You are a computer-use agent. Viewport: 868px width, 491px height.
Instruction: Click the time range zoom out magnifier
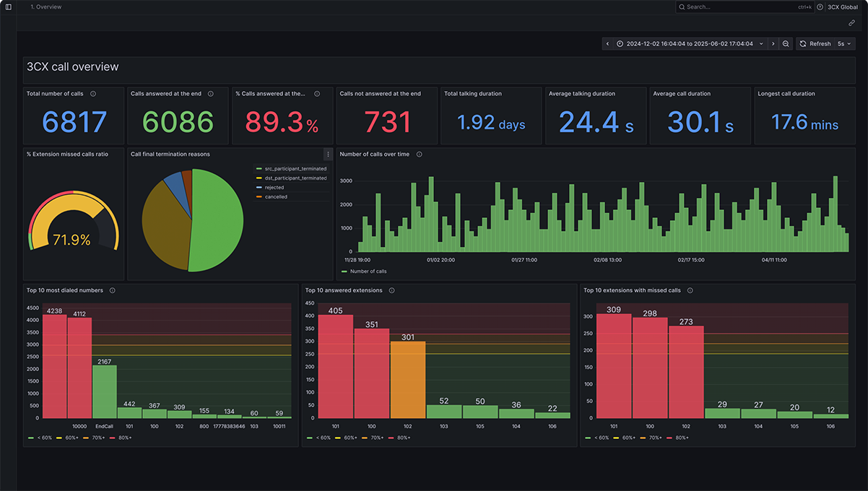tap(786, 43)
